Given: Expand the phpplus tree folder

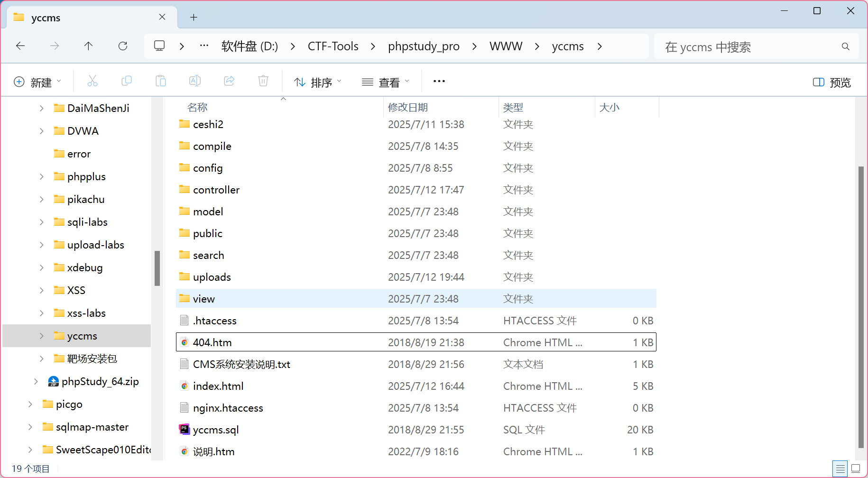Looking at the screenshot, I should (x=42, y=176).
